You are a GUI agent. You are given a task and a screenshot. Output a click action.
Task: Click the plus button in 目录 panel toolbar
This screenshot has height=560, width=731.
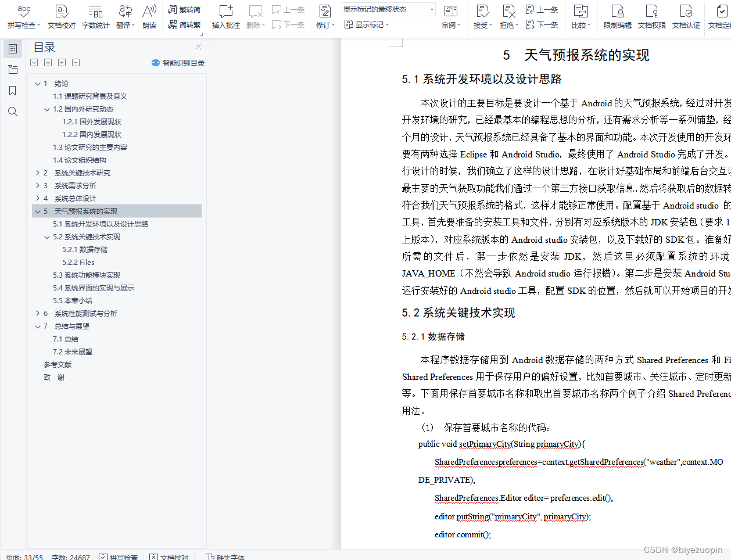(x=62, y=62)
